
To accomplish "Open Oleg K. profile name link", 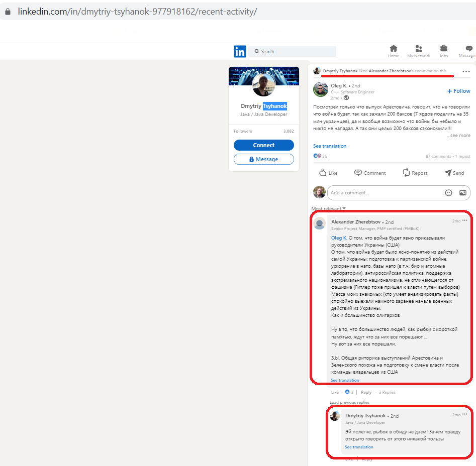I will [x=339, y=86].
